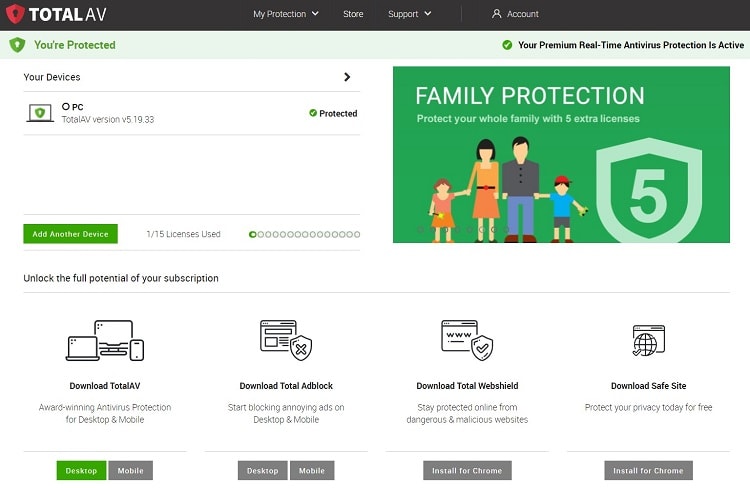Click the Total Adblock browser shield icon
This screenshot has width=750, height=488.
(286, 340)
